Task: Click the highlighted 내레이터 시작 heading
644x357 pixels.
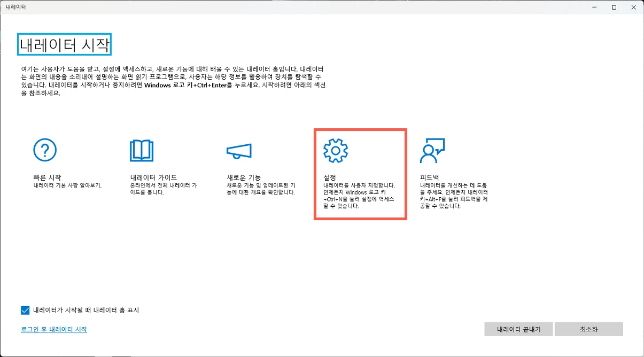Action: (63, 44)
